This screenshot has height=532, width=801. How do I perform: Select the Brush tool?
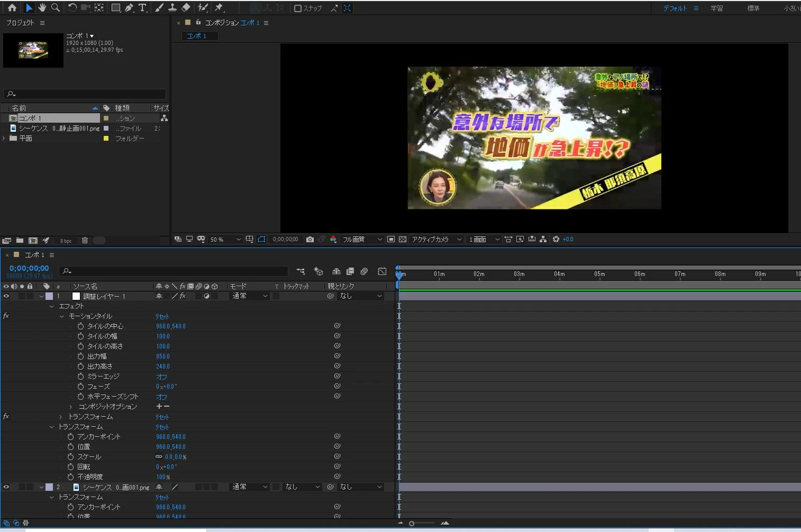click(x=159, y=8)
